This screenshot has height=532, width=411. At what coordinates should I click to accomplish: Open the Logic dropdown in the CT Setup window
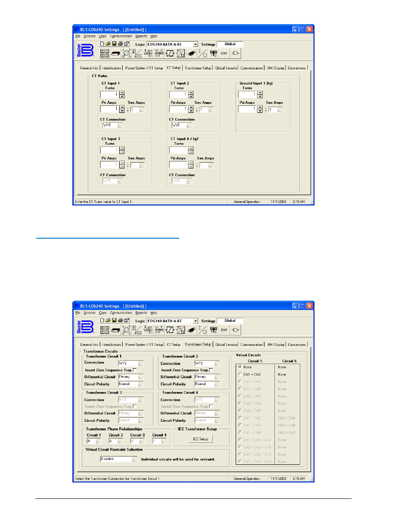pos(196,44)
